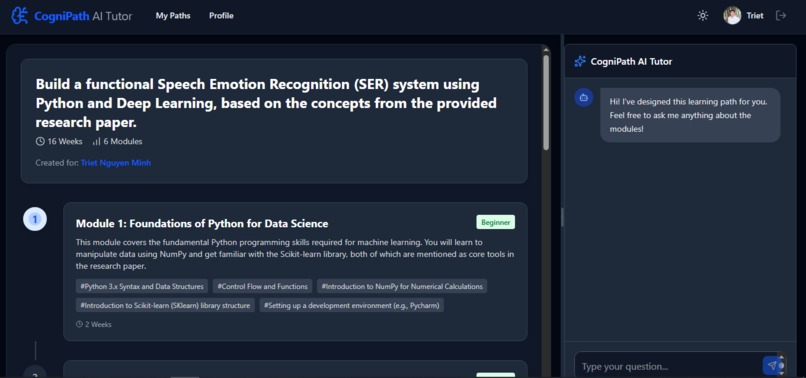806x378 pixels.
Task: Log out using the exit icon
Action: [x=781, y=15]
